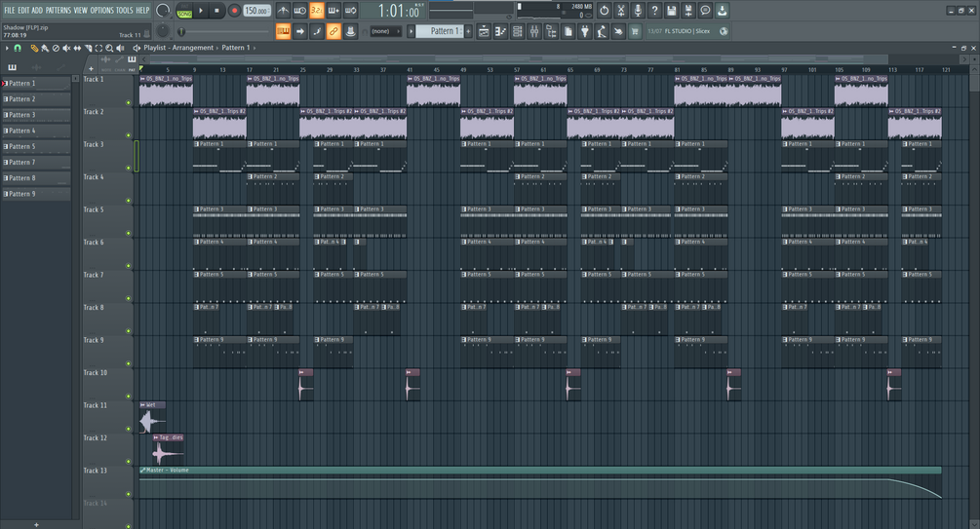980x529 pixels.
Task: Click the globe icon in news panel
Action: coord(724,31)
